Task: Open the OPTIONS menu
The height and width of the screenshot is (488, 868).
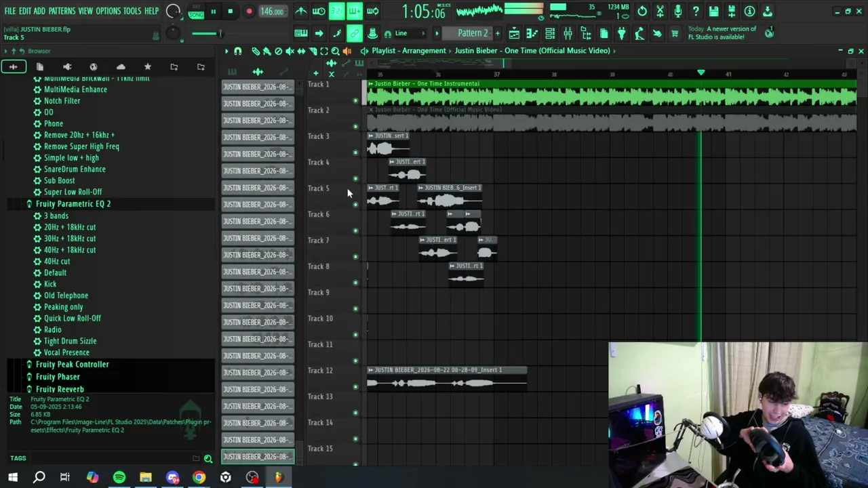Action: [x=108, y=12]
